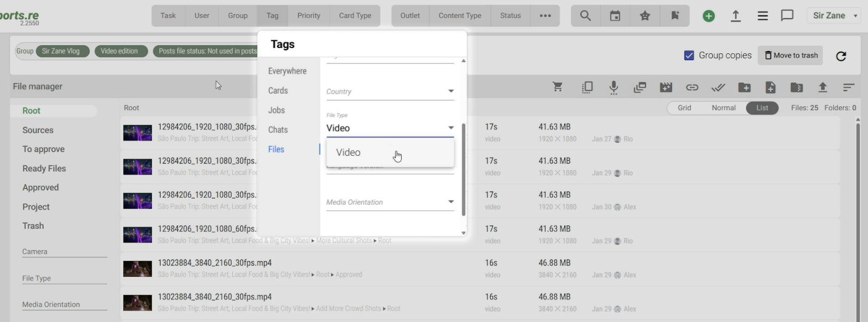Click the shopping cart icon in File manager
The image size is (868, 322).
[557, 87]
